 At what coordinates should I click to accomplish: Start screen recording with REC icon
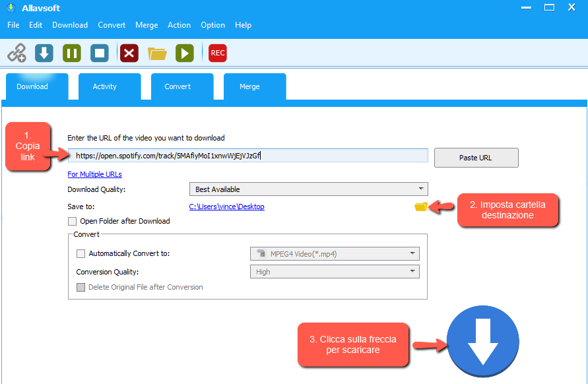(x=218, y=53)
